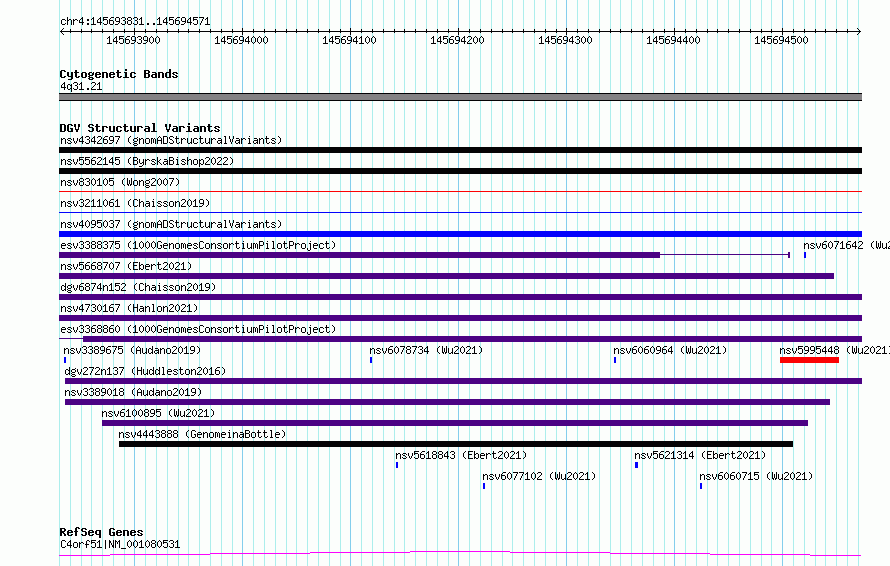This screenshot has height=566, width=890.
Task: Open the nsv3389675 Audano2019 label
Action: click(x=132, y=350)
